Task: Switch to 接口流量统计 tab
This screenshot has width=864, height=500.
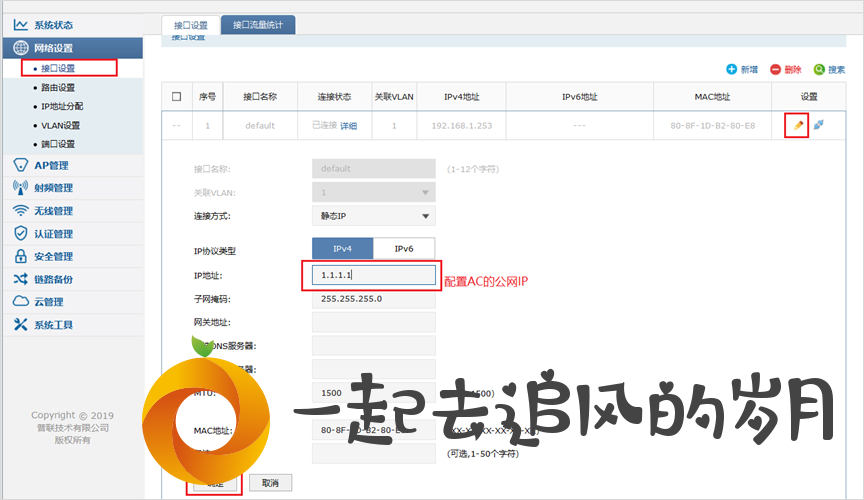Action: click(258, 25)
